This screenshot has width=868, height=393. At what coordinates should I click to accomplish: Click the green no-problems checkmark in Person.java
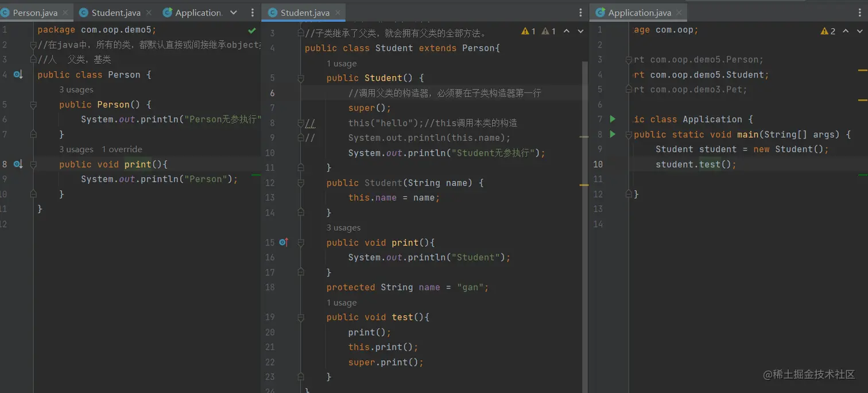click(252, 30)
